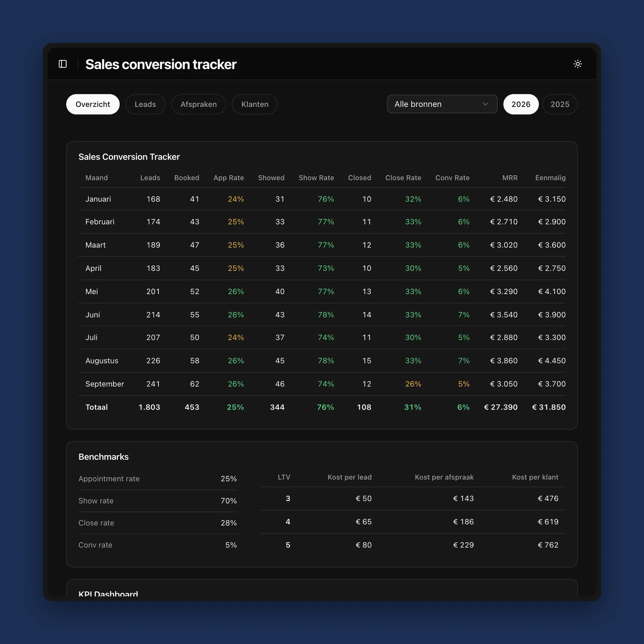
Task: Switch to year 2025
Action: click(x=560, y=104)
